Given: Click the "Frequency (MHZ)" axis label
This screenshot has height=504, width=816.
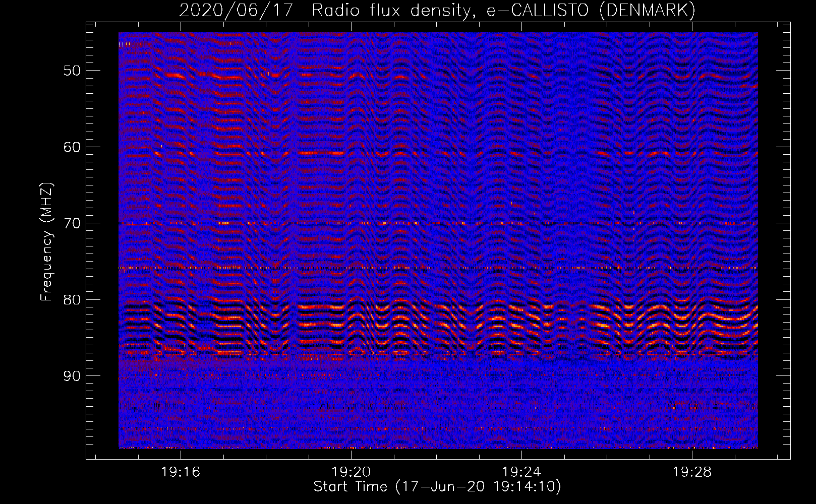Looking at the screenshot, I should click(x=46, y=242).
